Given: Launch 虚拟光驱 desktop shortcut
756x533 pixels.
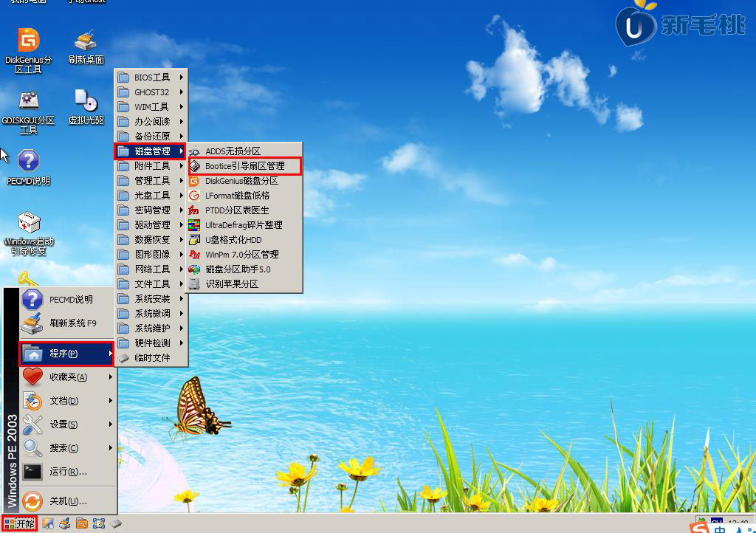Looking at the screenshot, I should point(86,107).
